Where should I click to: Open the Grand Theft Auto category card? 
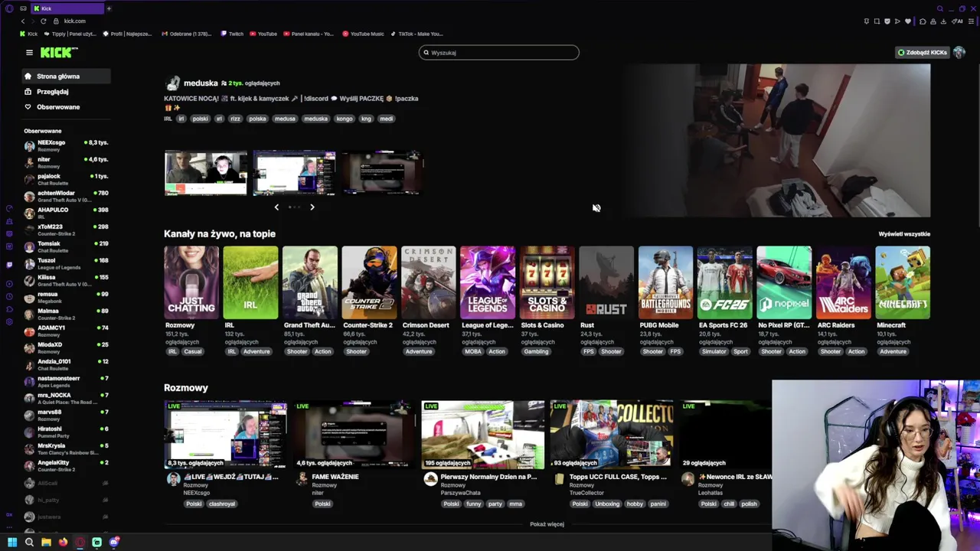click(x=309, y=282)
